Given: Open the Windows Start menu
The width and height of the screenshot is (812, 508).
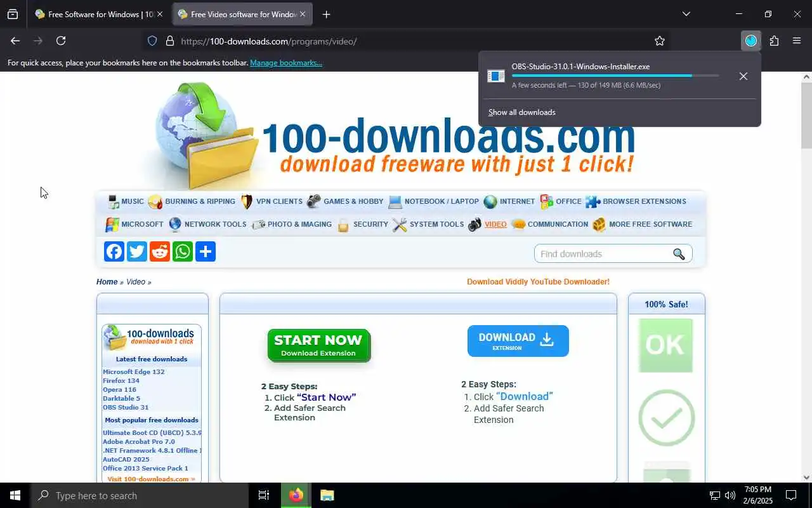Looking at the screenshot, I should coord(15,495).
